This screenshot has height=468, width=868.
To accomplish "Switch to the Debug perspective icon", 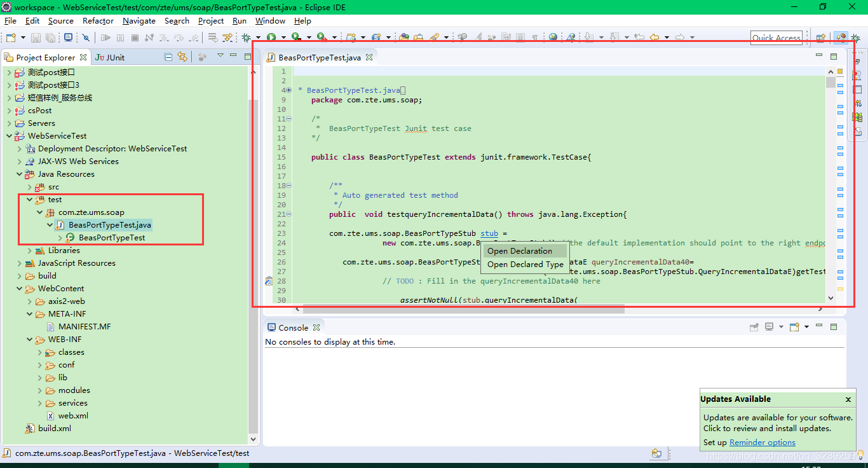I will 855,38.
